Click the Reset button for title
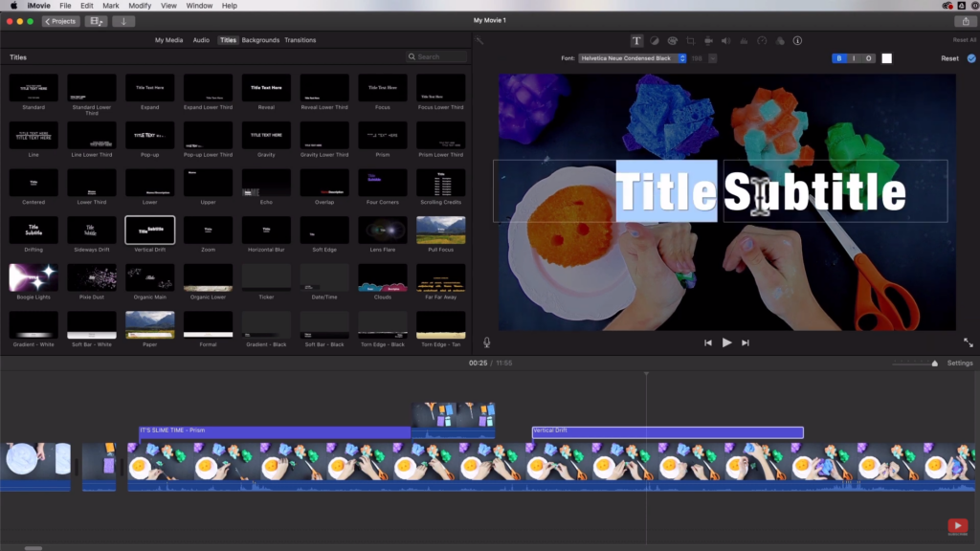This screenshot has height=551, width=980. [x=949, y=58]
